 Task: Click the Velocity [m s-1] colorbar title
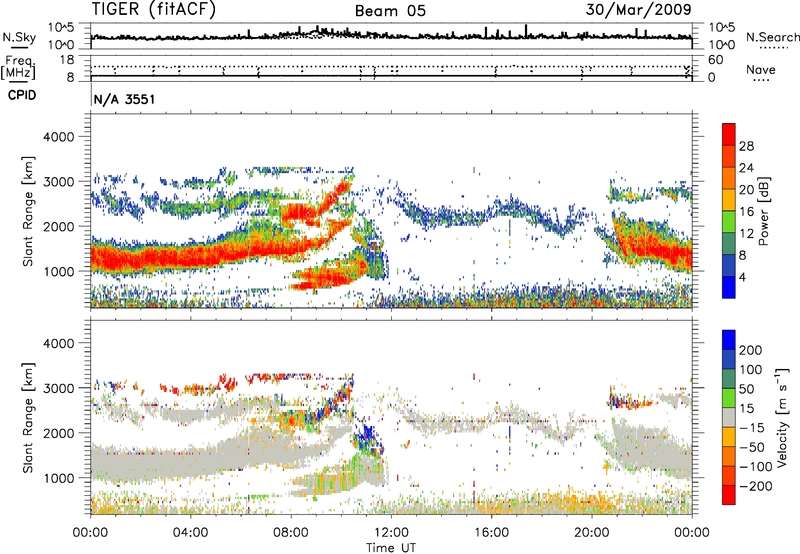click(782, 417)
